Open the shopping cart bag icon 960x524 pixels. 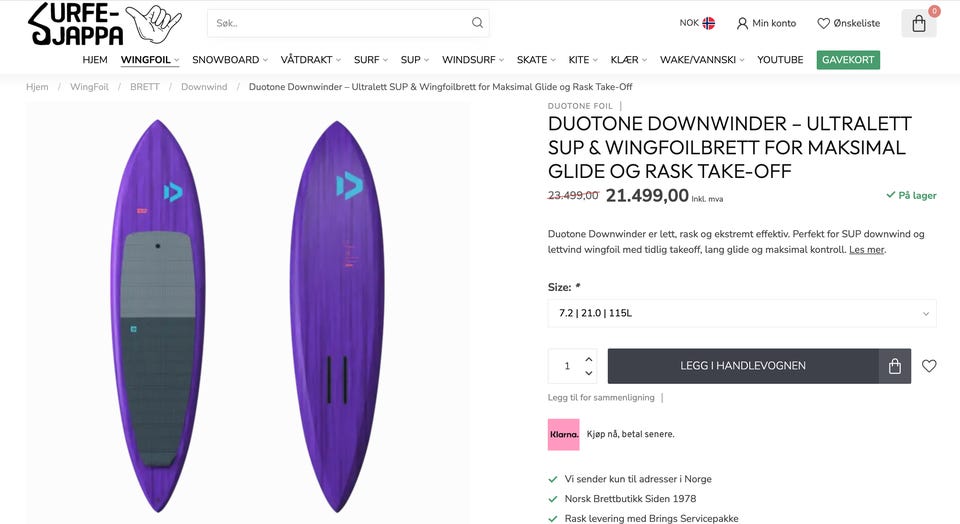coord(918,24)
